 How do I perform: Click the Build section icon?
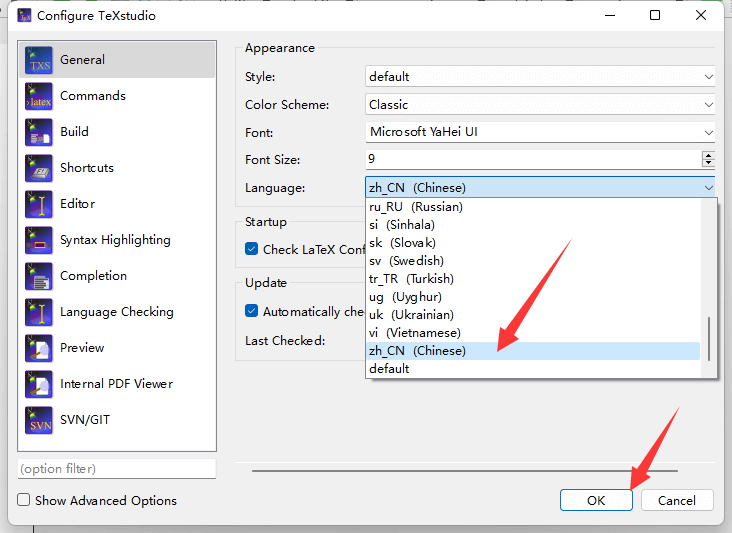tap(39, 132)
